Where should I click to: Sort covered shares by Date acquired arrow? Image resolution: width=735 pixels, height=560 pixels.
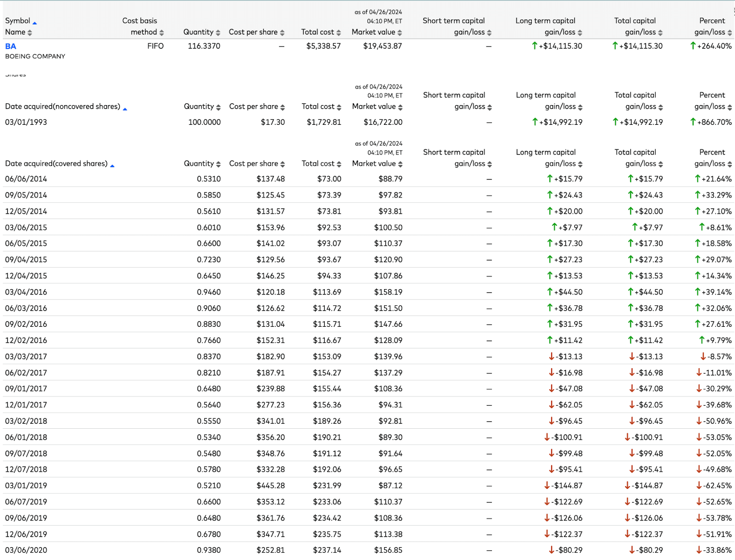[112, 166]
